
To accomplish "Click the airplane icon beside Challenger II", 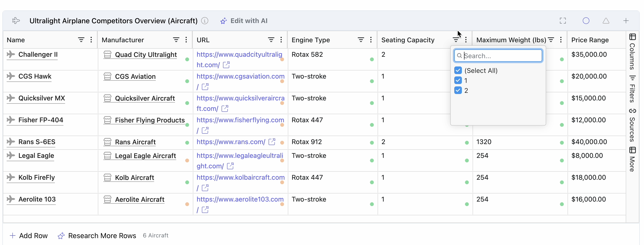I will pyautogui.click(x=10, y=55).
